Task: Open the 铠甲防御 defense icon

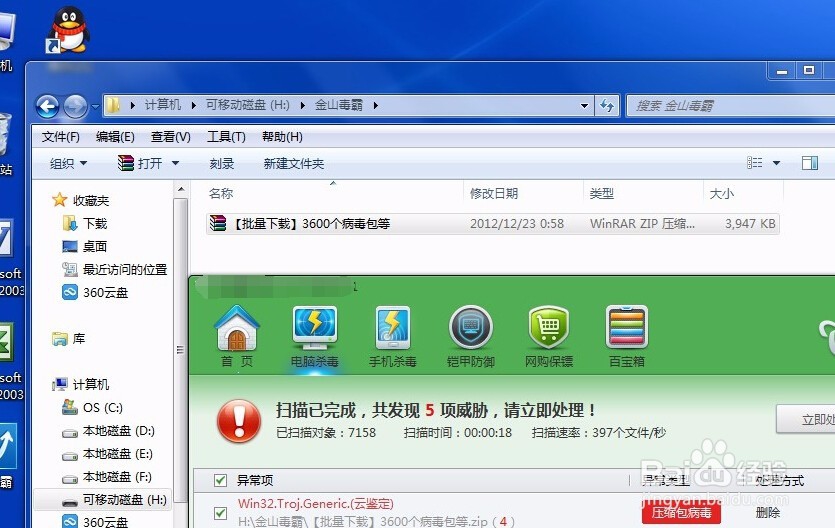Action: click(x=471, y=336)
